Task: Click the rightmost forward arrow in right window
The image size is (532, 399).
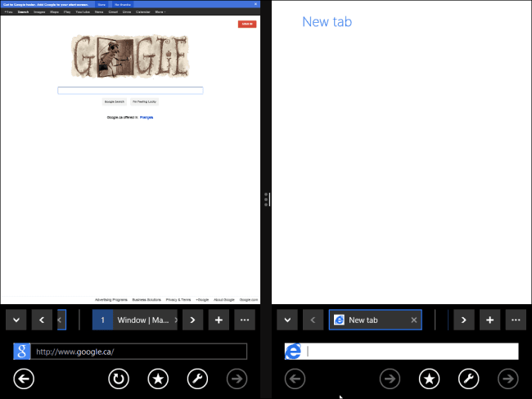Action: 508,379
